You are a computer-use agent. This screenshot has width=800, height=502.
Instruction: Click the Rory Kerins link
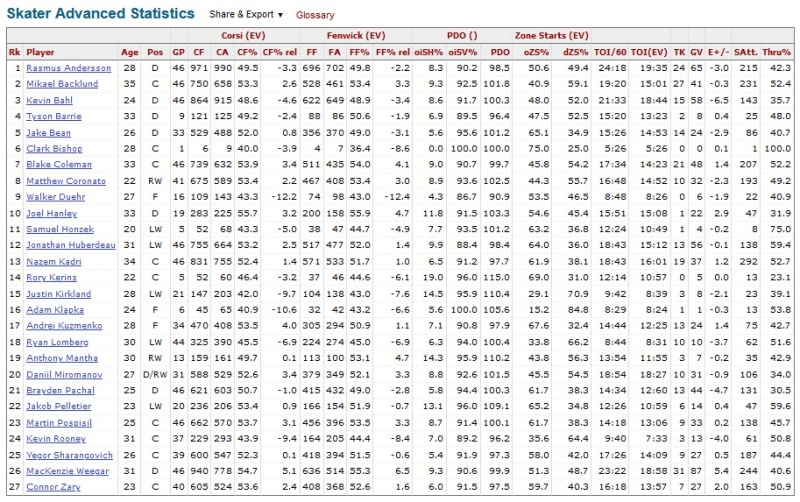[52, 277]
